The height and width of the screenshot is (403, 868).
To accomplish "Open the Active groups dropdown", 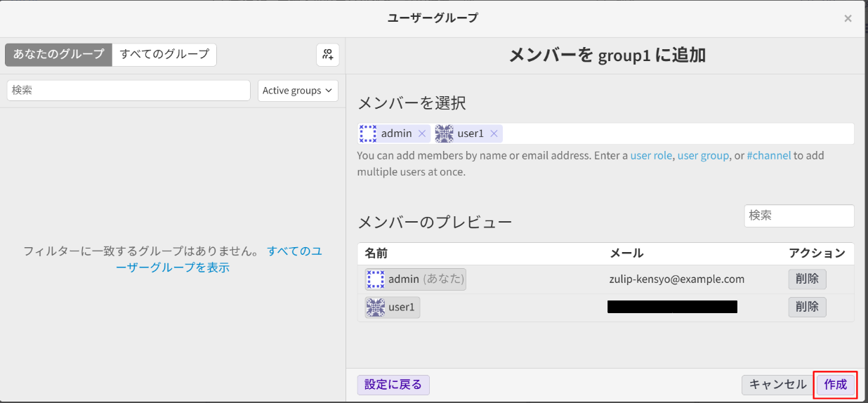I will (x=298, y=91).
